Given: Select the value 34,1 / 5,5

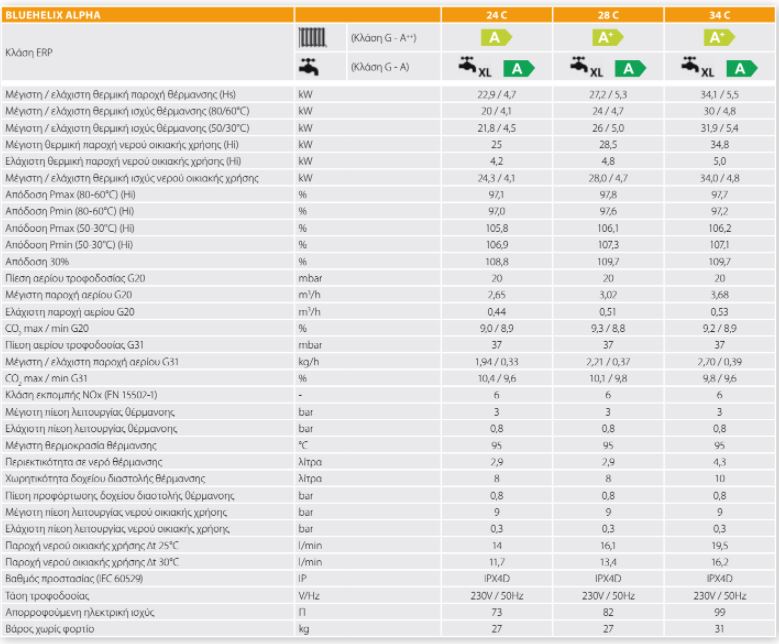Looking at the screenshot, I should click(719, 94).
